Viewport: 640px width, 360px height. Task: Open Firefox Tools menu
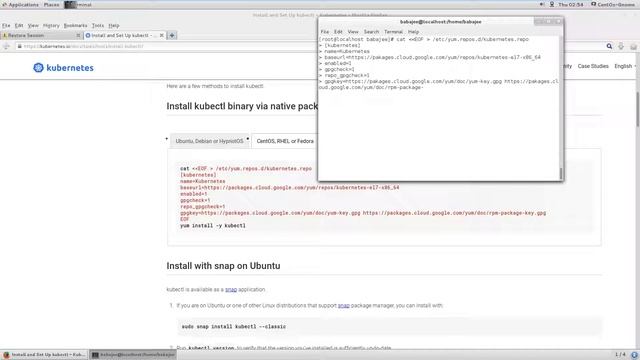coord(98,25)
